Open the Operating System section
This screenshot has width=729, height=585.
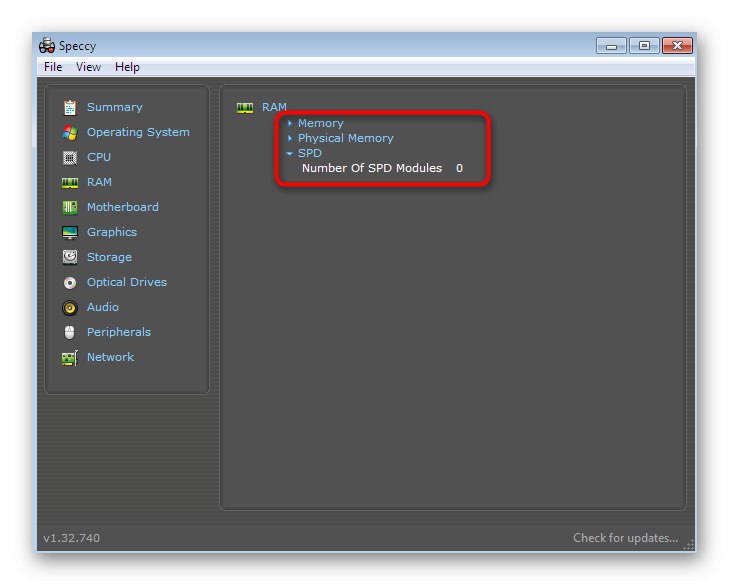click(138, 132)
